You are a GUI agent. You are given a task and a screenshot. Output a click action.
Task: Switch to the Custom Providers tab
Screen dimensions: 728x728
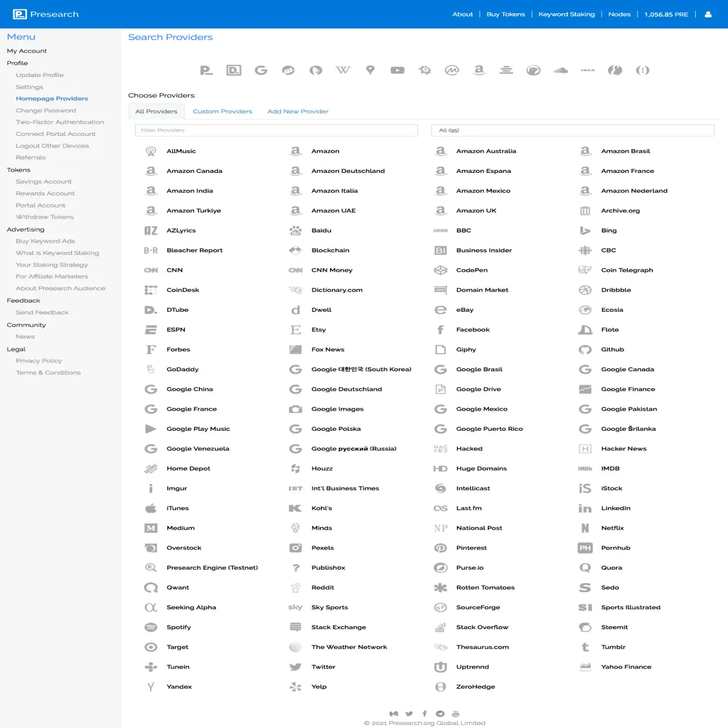(x=223, y=112)
